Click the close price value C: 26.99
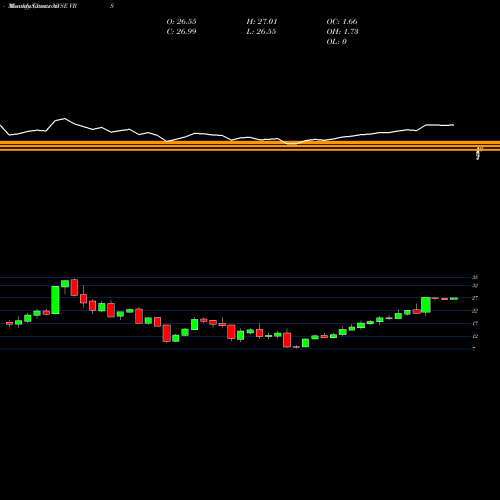Screen dimensions: 500x500 coord(181,32)
